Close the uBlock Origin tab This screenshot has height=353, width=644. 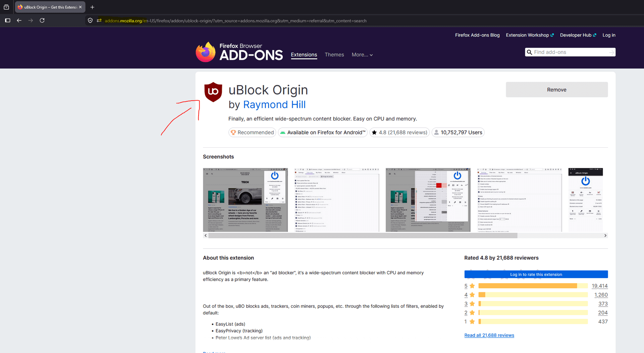click(x=80, y=7)
